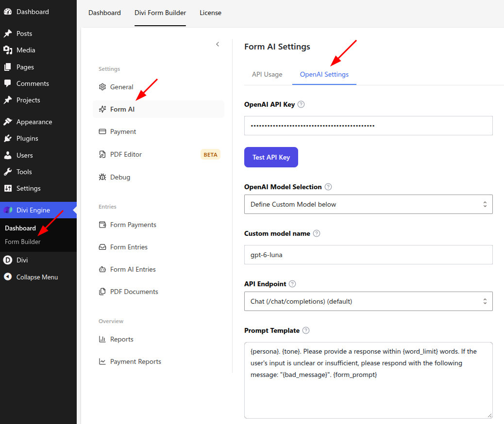
Task: Click help icon beside Prompt Template
Action: click(306, 330)
